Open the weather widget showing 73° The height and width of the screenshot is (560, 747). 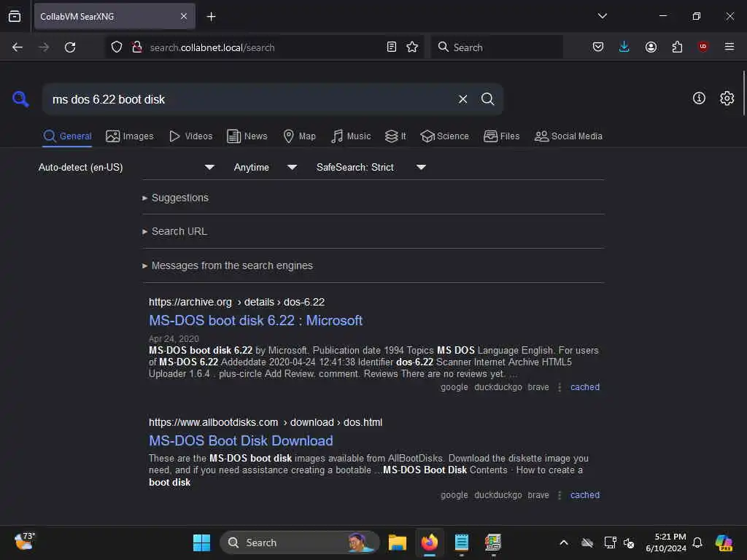tap(24, 542)
